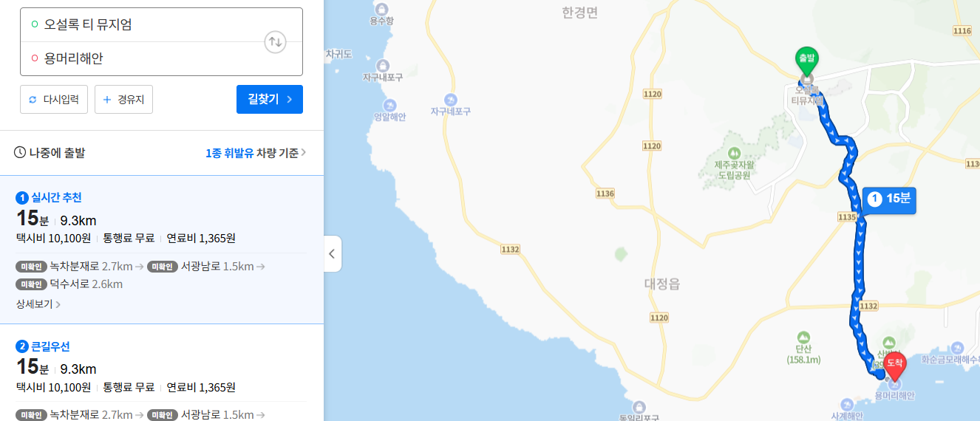Image resolution: width=980 pixels, height=421 pixels.
Task: Click the 다시입력 reset button
Action: pyautogui.click(x=55, y=99)
